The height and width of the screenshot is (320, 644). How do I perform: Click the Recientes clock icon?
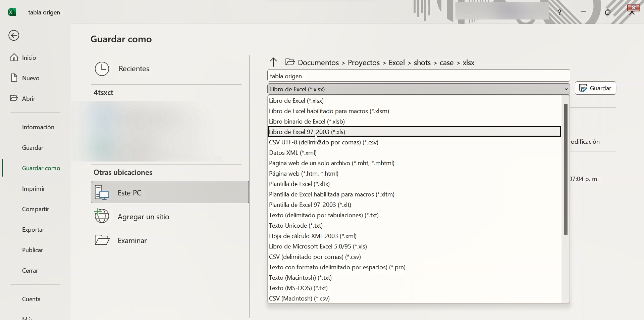[102, 68]
